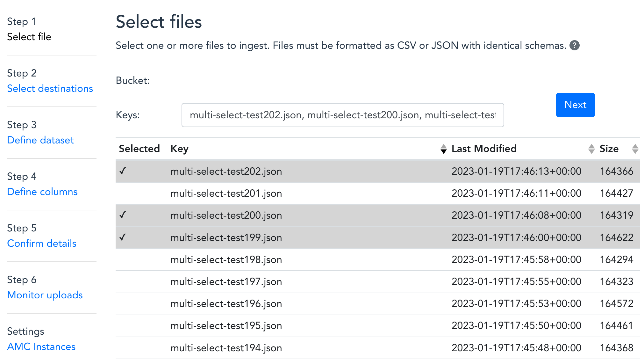Click the help question mark icon
This screenshot has width=644, height=364.
tap(574, 46)
